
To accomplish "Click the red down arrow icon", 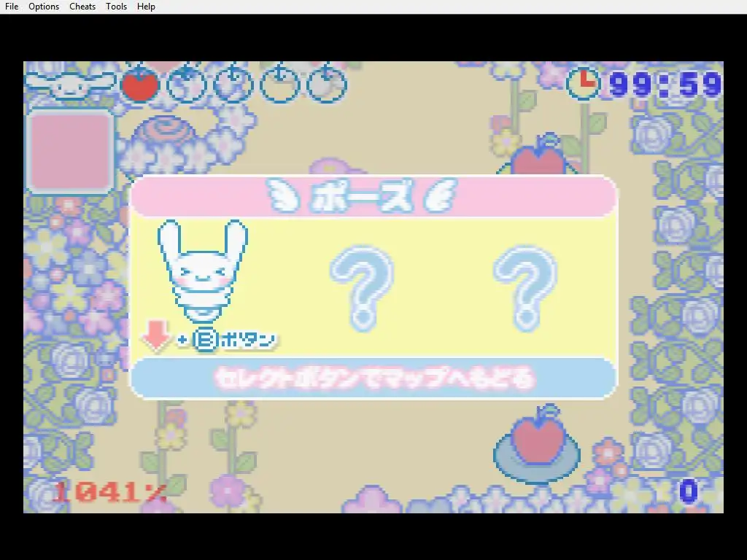I will (x=156, y=335).
